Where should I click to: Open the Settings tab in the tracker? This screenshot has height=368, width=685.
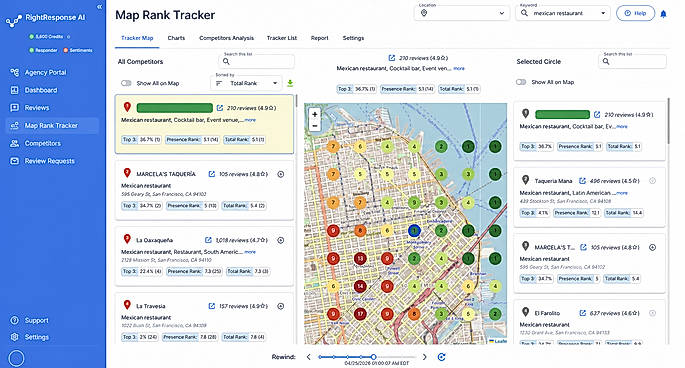pyautogui.click(x=353, y=38)
